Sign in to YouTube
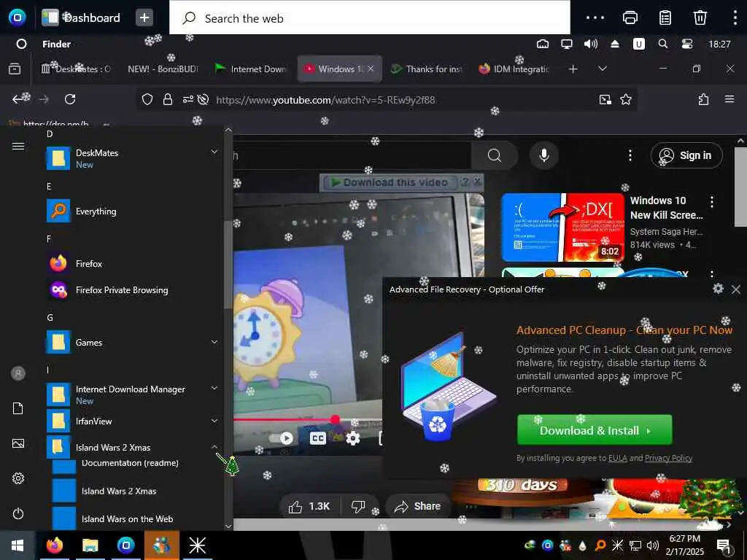This screenshot has height=560, width=747. 686,155
